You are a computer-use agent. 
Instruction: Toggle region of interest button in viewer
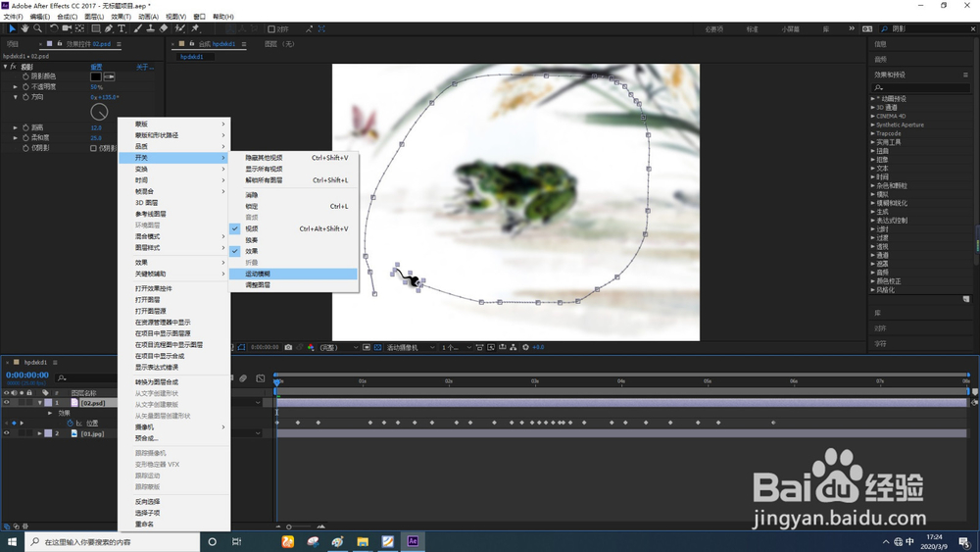[367, 347]
